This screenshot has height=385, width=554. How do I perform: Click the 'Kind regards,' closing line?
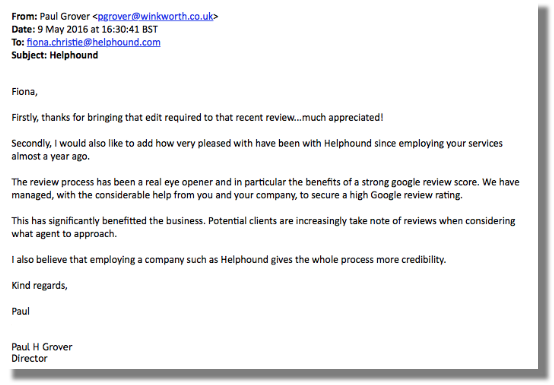coord(39,285)
